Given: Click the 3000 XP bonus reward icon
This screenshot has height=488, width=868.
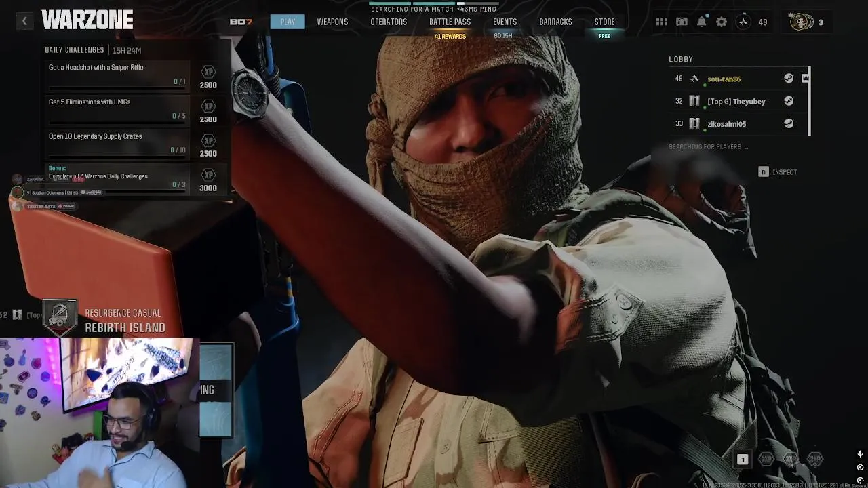Looking at the screenshot, I should pos(208,175).
